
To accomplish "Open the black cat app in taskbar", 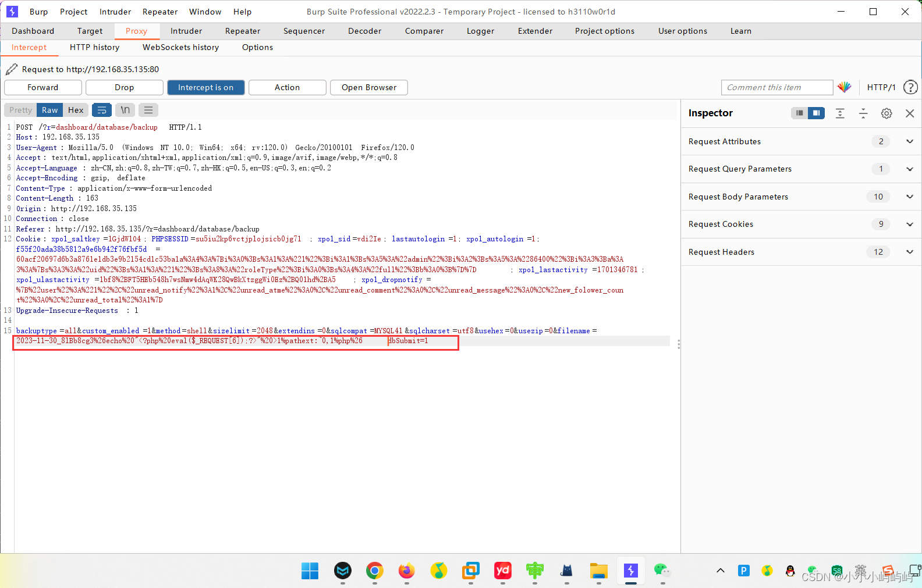I will [x=567, y=571].
